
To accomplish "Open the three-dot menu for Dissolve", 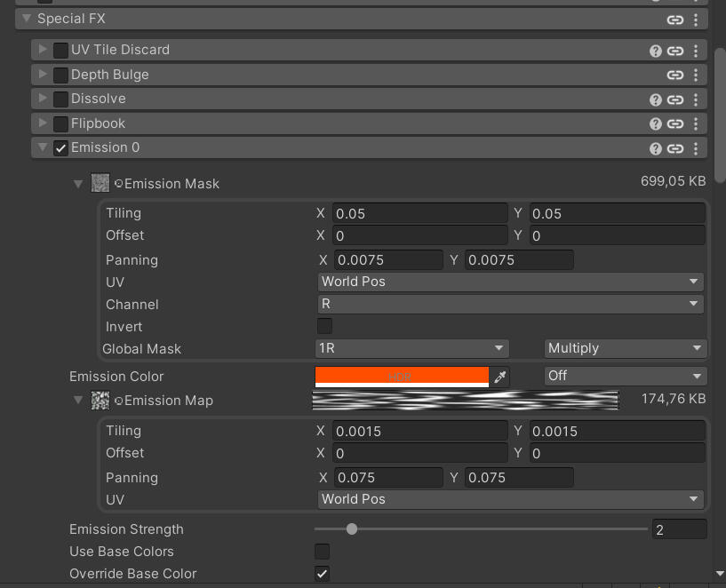I will pyautogui.click(x=696, y=99).
